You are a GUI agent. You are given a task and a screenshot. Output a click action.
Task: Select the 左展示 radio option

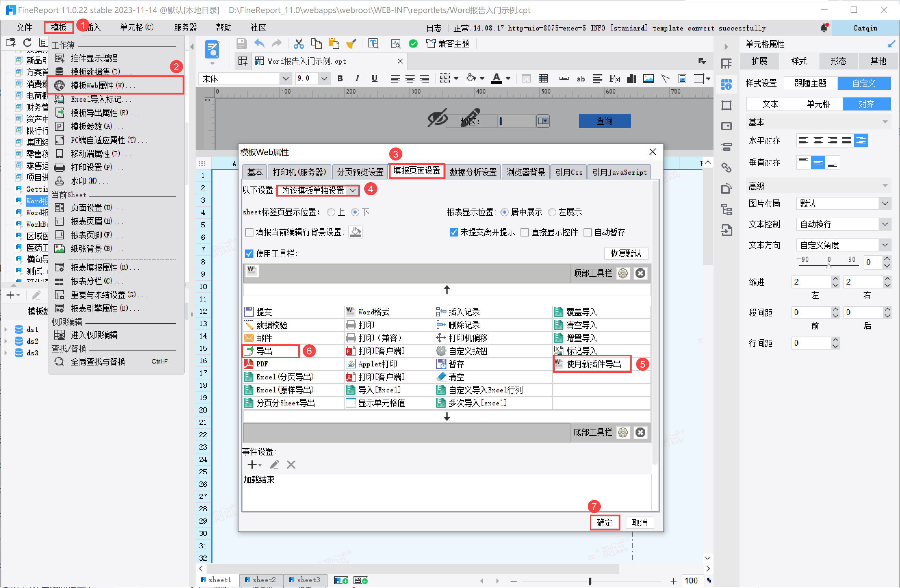click(552, 212)
